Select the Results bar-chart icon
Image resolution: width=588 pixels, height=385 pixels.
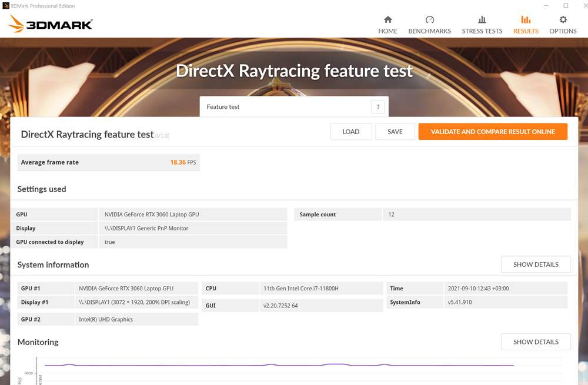[x=526, y=19]
